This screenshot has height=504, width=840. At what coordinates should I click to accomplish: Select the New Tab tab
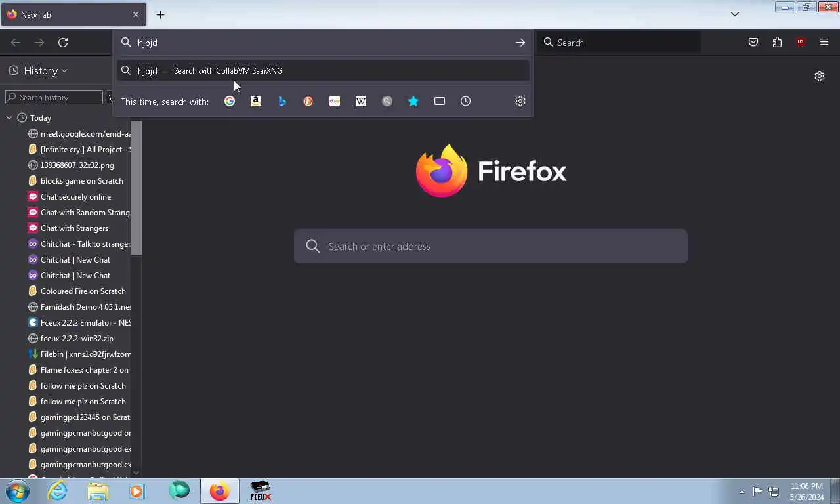73,14
